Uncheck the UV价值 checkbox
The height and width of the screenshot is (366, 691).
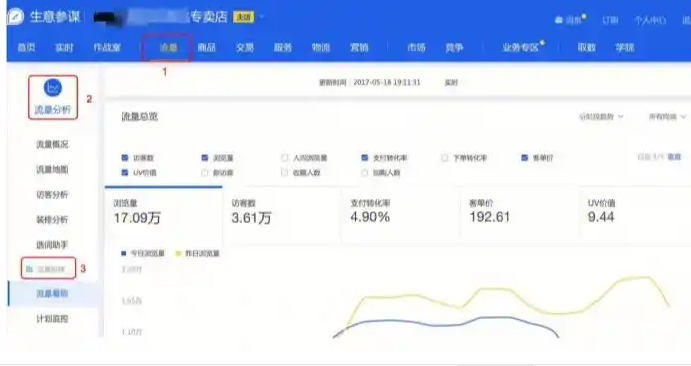125,173
